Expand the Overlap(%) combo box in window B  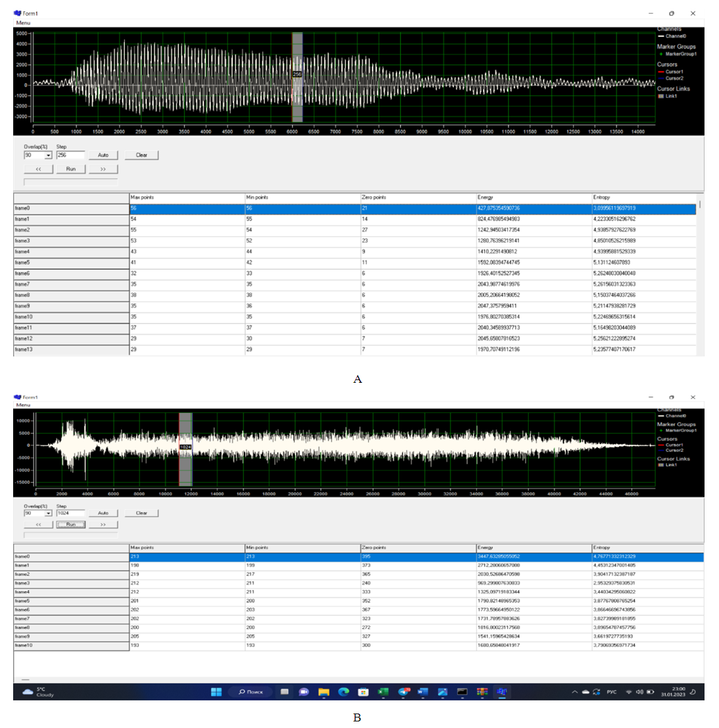point(48,513)
